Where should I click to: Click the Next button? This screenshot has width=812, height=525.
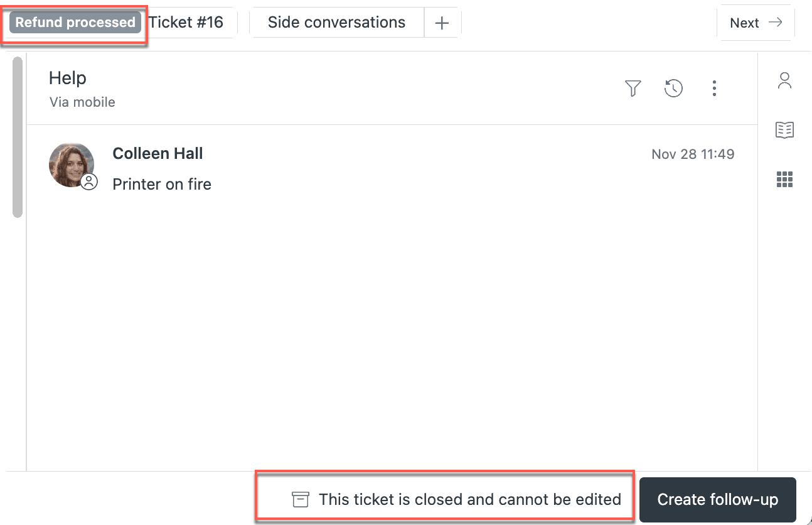[756, 23]
